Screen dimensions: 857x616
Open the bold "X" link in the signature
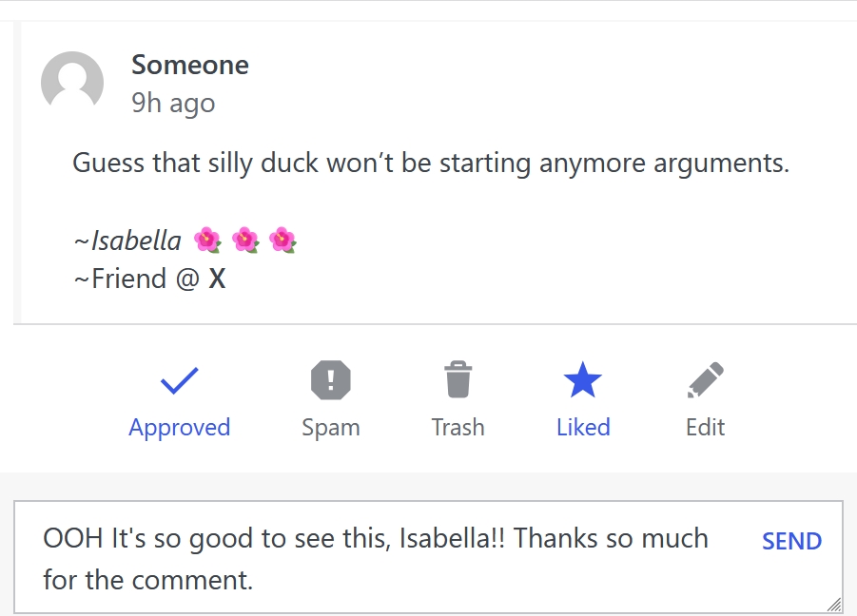pos(217,279)
